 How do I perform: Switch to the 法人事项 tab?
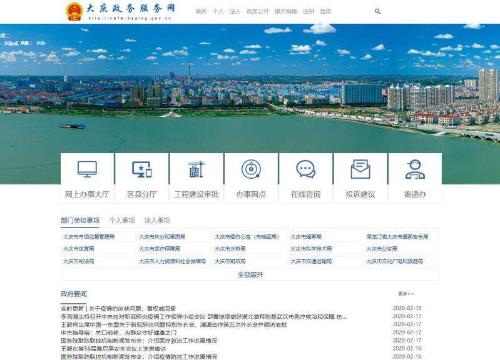(157, 220)
